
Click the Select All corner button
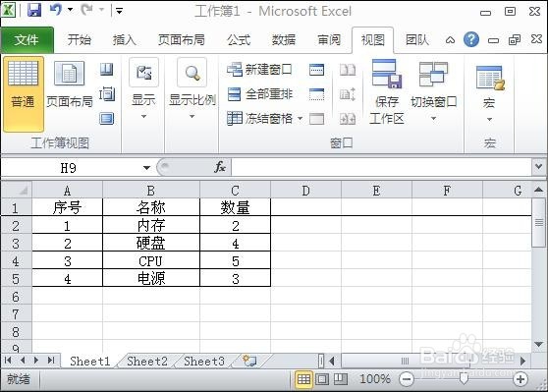tap(17, 191)
